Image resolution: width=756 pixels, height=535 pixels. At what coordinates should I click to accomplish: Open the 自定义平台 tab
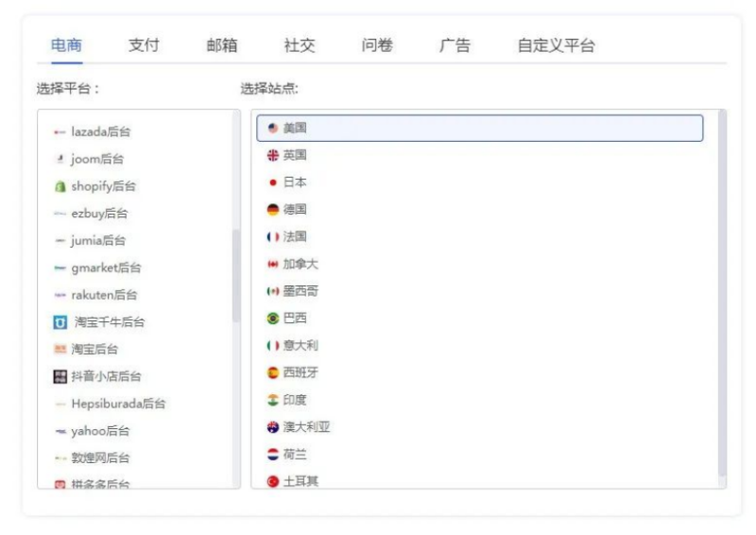(556, 45)
